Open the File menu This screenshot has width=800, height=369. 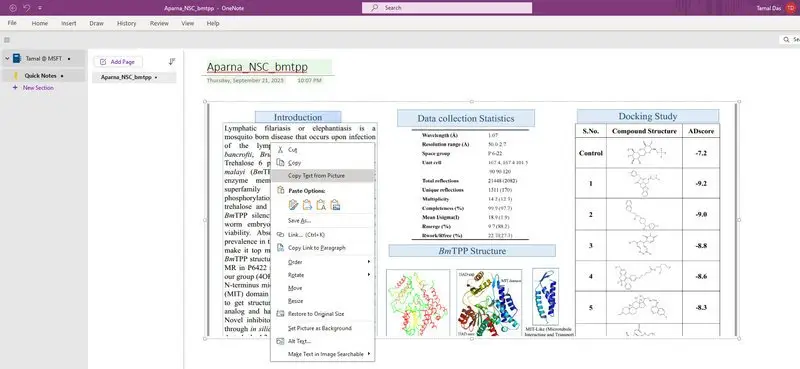[12, 23]
